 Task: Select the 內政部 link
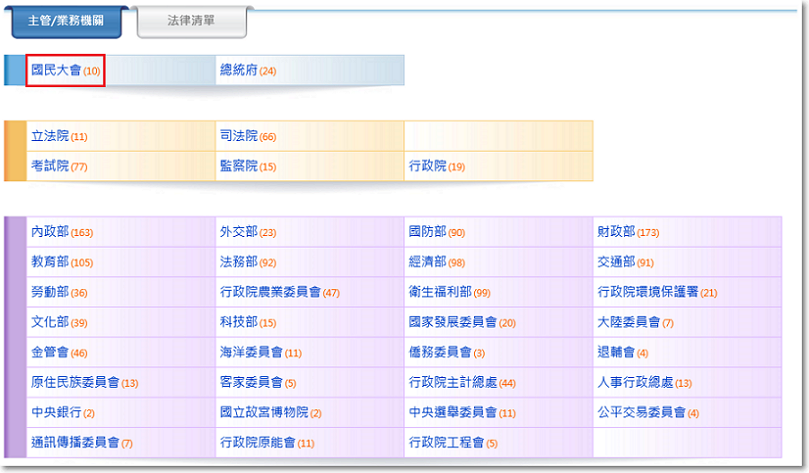[x=50, y=232]
